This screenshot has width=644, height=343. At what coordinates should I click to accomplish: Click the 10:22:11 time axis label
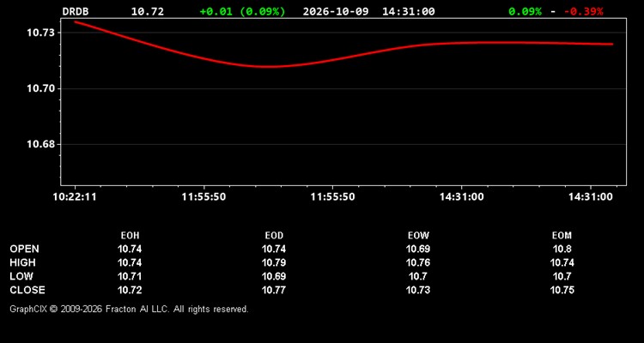pos(75,197)
